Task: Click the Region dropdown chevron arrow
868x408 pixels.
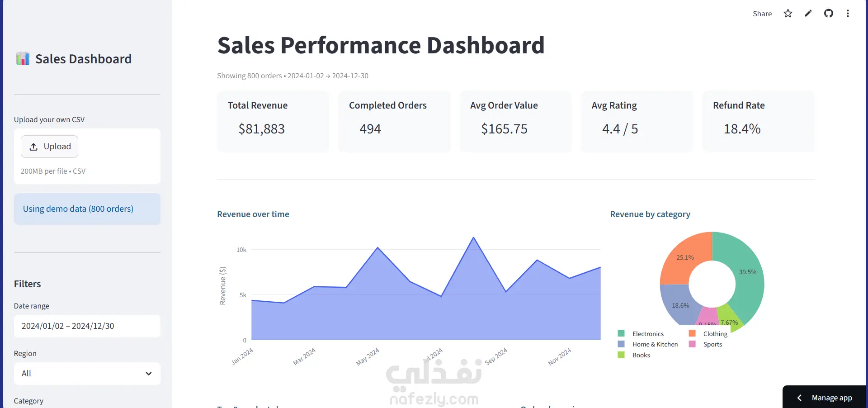Action: pos(149,374)
